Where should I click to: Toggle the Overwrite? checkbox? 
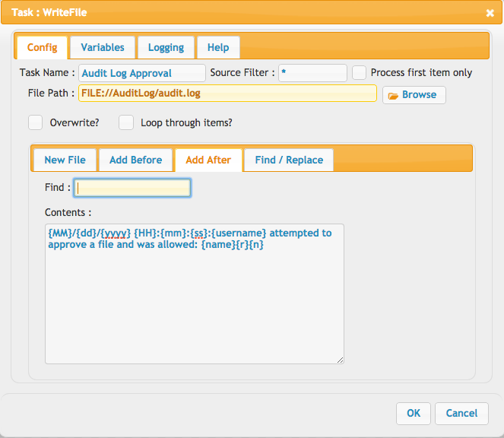tap(36, 122)
